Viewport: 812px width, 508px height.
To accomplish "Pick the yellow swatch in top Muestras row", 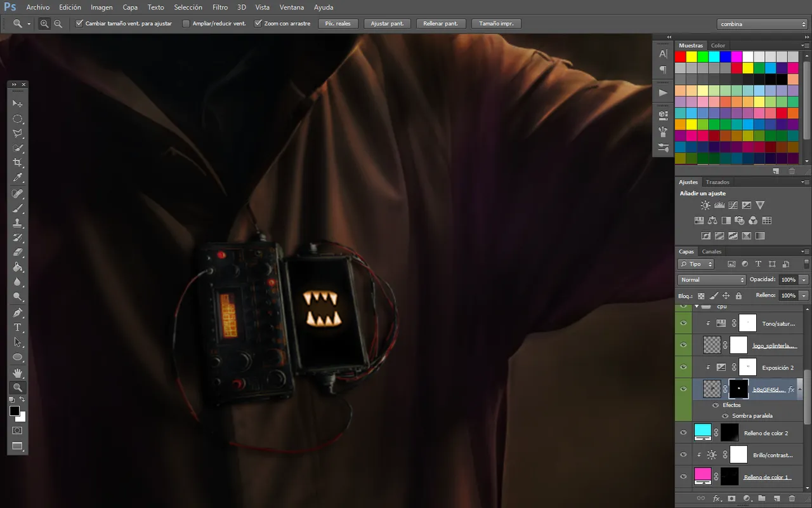I will [x=691, y=57].
